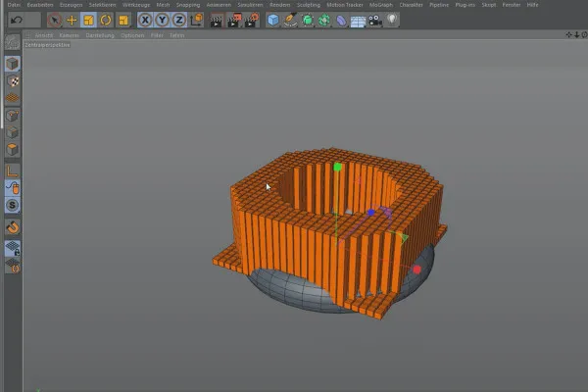The image size is (588, 392).
Task: Render the current view clapperboard icon
Action: [216, 21]
